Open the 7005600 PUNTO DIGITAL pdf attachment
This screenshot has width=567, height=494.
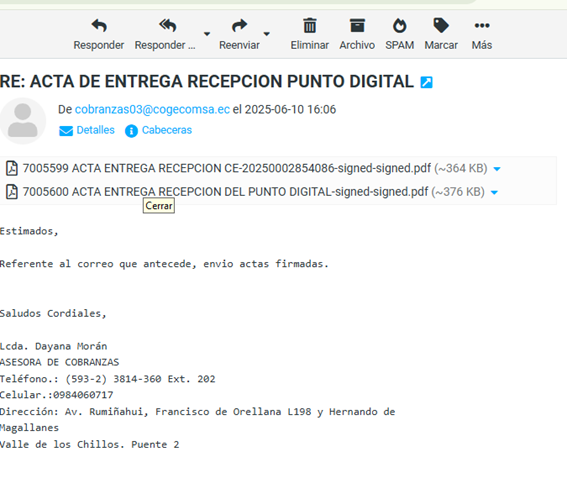pyautogui.click(x=225, y=192)
